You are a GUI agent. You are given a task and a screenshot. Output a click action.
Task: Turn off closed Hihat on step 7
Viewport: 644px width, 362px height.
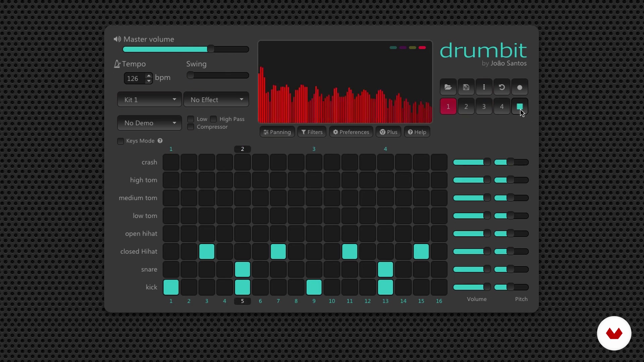tap(278, 251)
